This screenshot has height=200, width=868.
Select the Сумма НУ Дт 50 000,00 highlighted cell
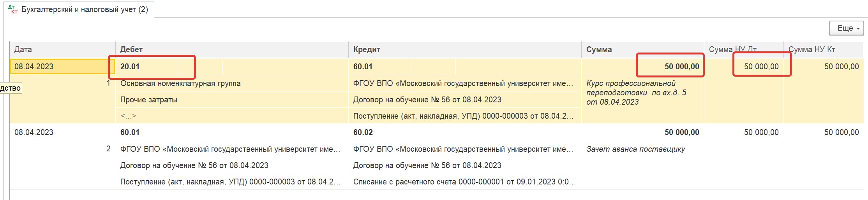761,67
